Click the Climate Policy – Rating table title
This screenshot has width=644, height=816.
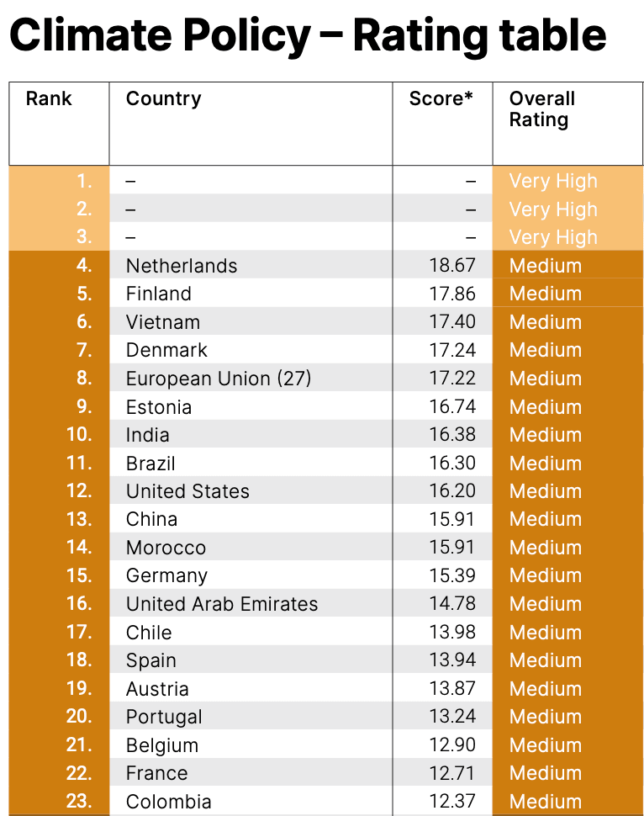click(307, 35)
